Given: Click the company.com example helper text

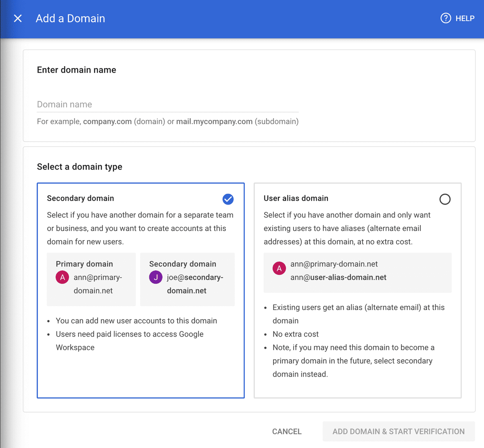Looking at the screenshot, I should [107, 121].
